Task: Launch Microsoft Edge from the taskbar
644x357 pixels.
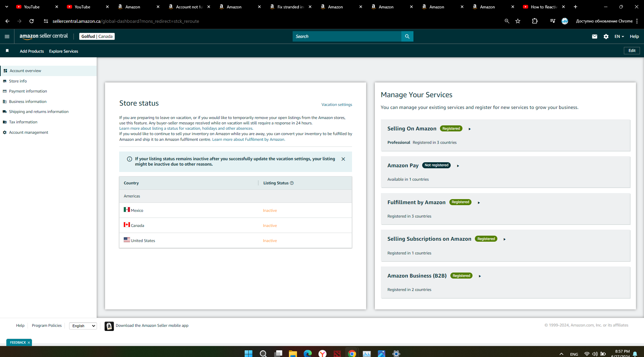Action: tap(307, 353)
